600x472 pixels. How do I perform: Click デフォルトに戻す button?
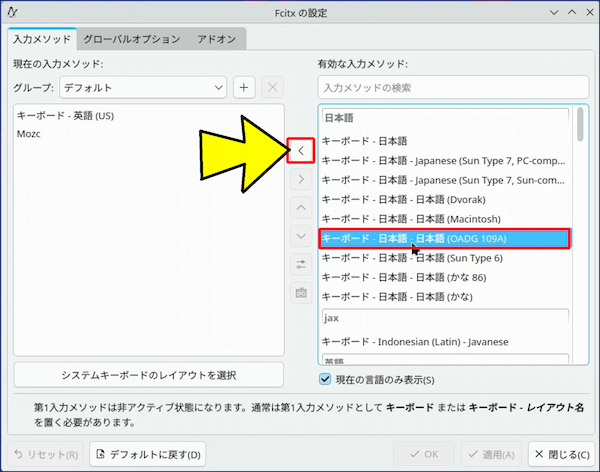[x=148, y=454]
